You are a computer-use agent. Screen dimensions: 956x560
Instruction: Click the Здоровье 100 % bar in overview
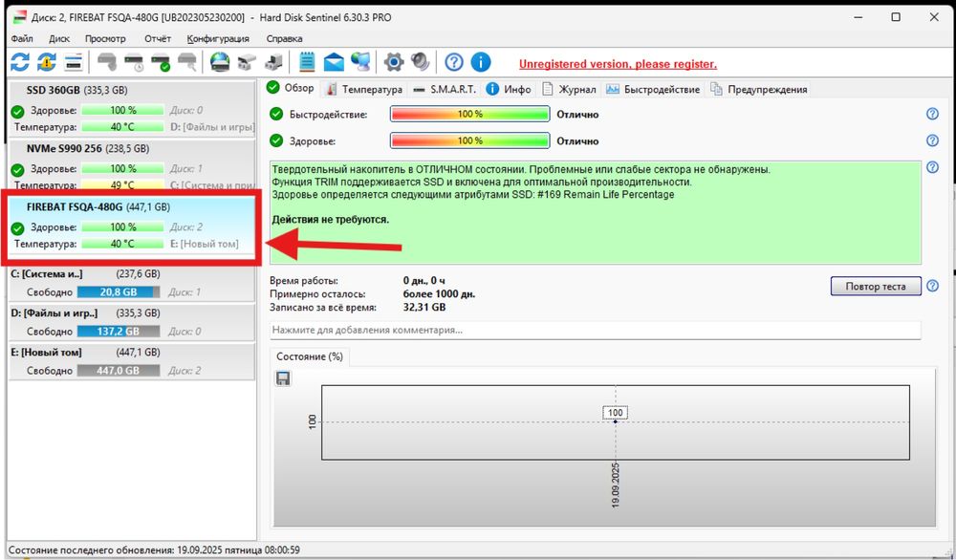(469, 140)
